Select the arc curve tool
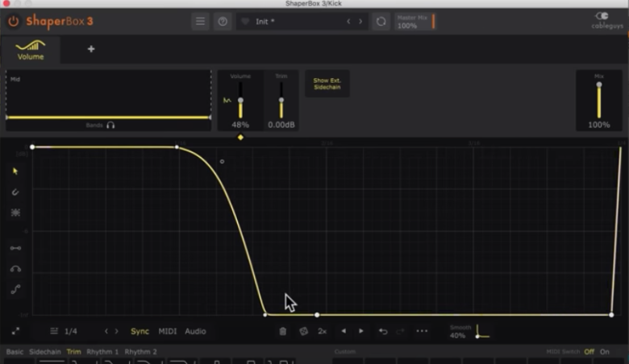The image size is (629, 364). (x=15, y=269)
